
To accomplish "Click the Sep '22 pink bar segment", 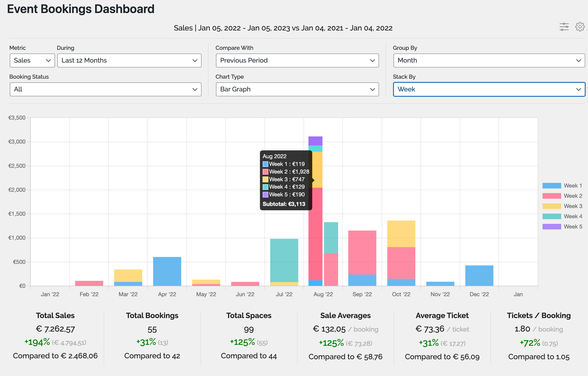I will click(362, 252).
